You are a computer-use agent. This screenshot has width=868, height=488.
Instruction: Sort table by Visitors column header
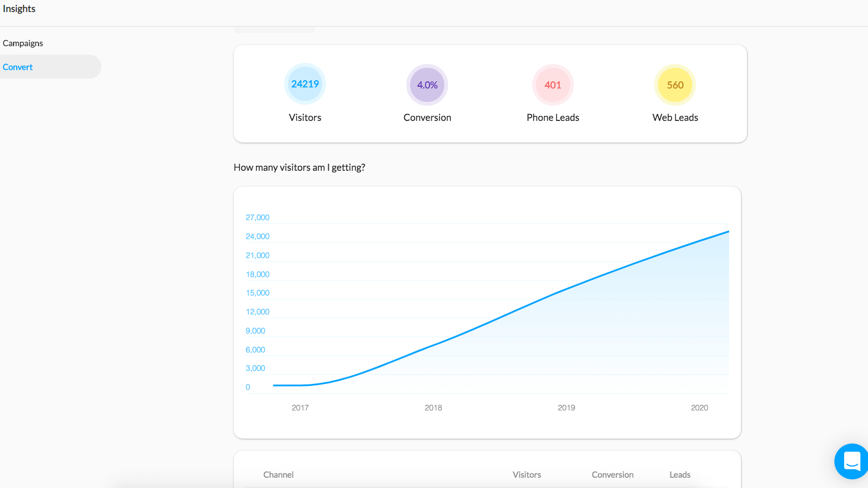527,474
